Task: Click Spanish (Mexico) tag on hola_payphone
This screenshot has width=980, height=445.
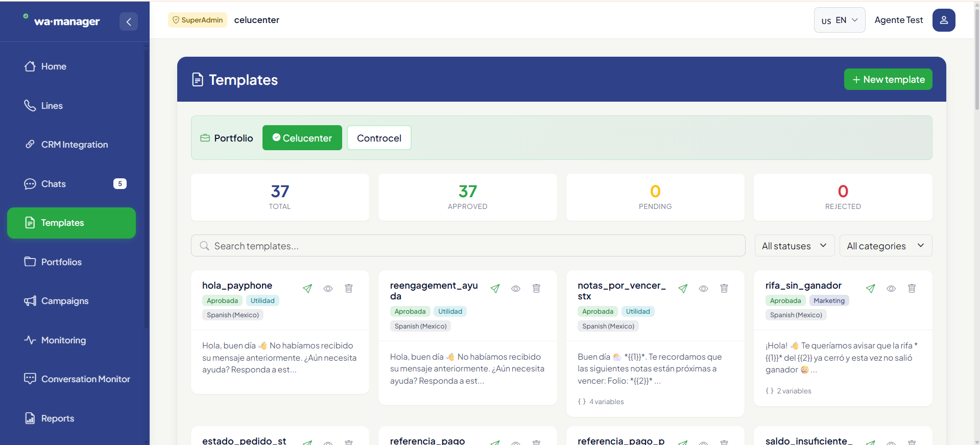Action: (x=233, y=315)
